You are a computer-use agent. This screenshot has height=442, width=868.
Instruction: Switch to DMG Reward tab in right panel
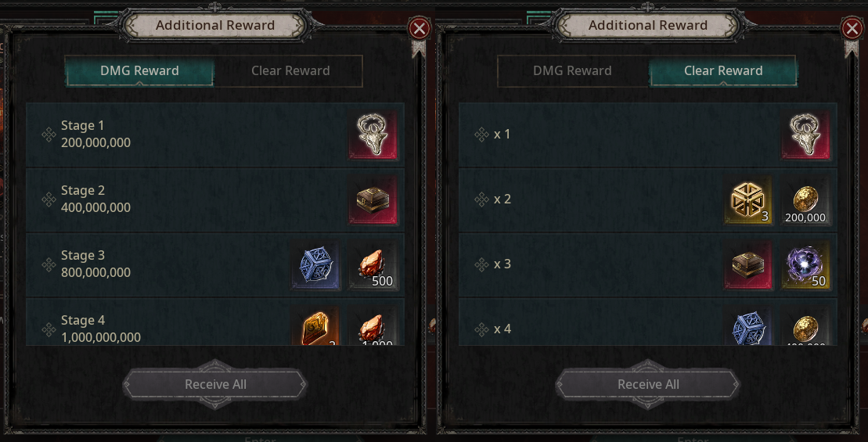click(572, 71)
